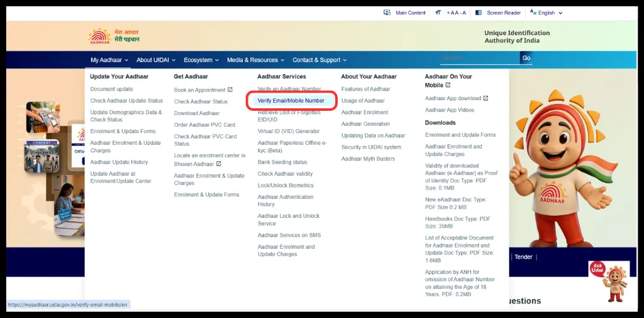Open Aadhaar Authentication History

point(286,200)
